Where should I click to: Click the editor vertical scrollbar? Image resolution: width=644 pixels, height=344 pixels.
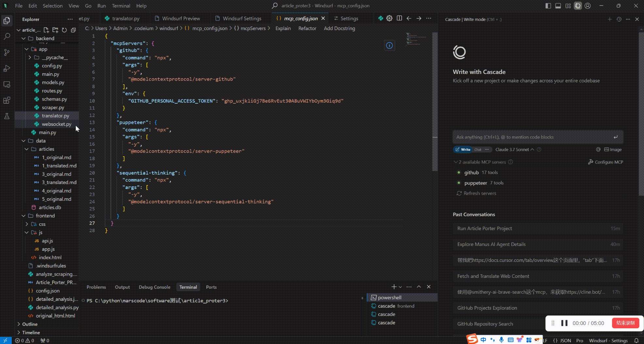tap(435, 101)
